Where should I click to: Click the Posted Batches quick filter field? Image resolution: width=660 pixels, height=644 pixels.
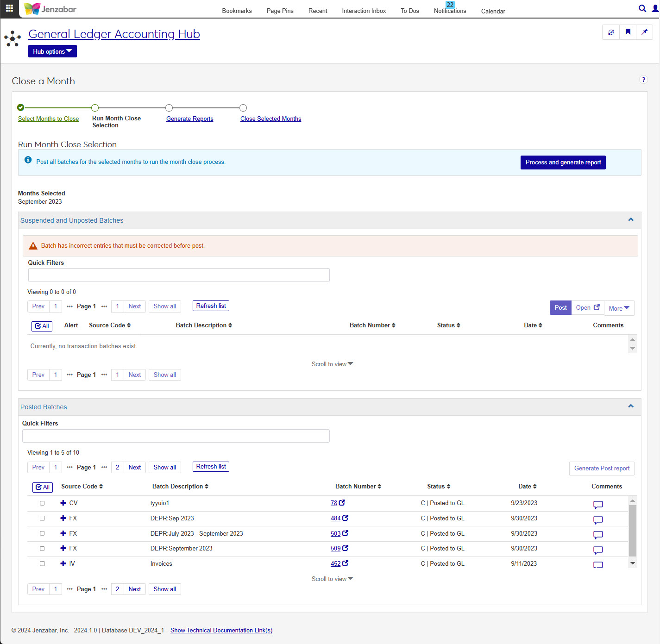pos(176,436)
